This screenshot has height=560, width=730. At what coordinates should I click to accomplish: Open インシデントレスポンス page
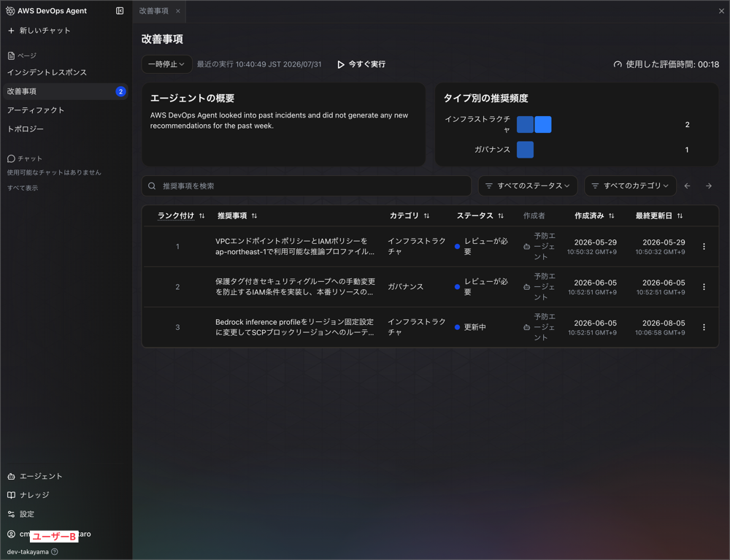coord(47,72)
